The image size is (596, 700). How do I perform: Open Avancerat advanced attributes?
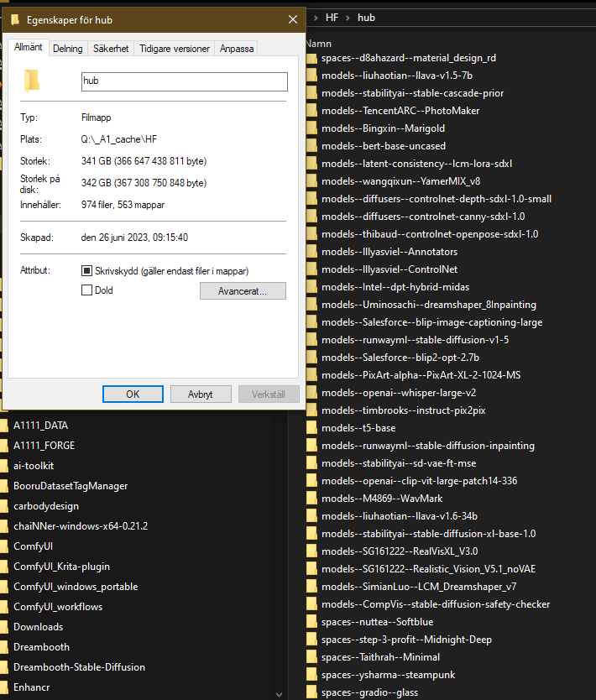coord(243,291)
